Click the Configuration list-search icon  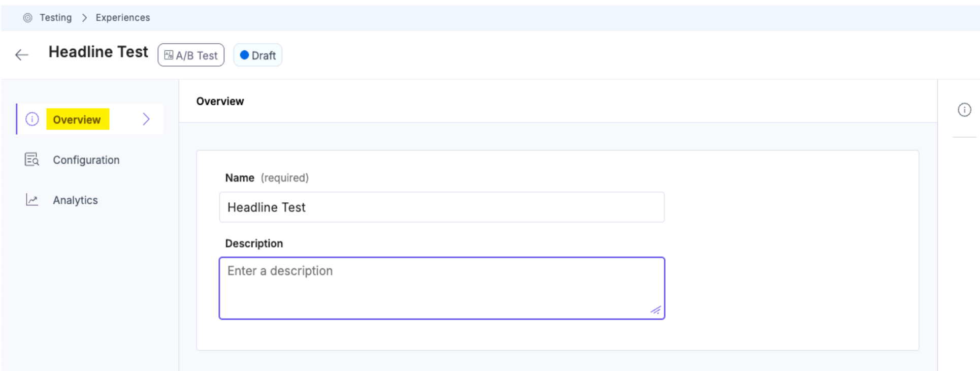pos(32,160)
